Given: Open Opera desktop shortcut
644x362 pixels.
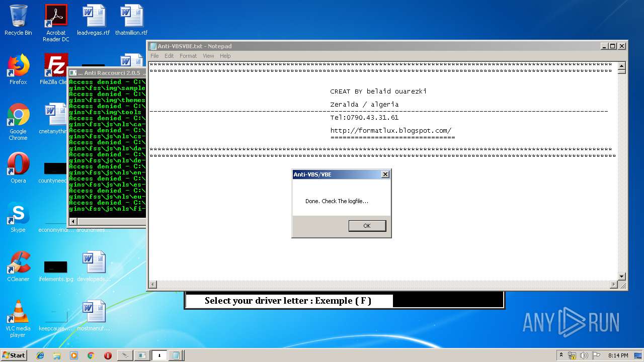Looking at the screenshot, I should pyautogui.click(x=18, y=168).
